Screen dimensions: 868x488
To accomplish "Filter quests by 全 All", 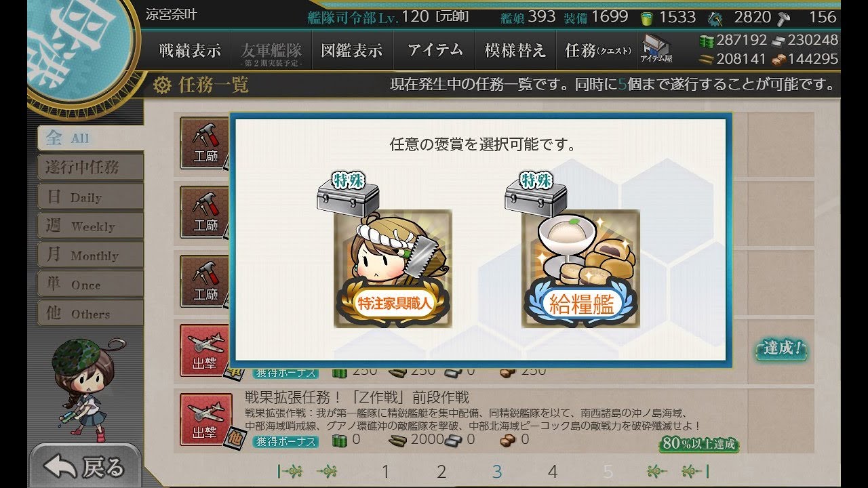I will 90,138.
